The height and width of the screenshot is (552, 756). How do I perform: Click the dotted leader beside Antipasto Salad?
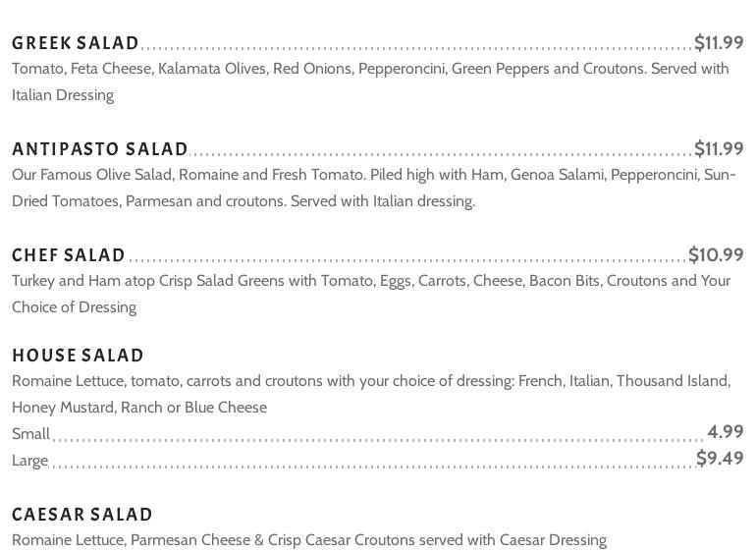[440, 153]
